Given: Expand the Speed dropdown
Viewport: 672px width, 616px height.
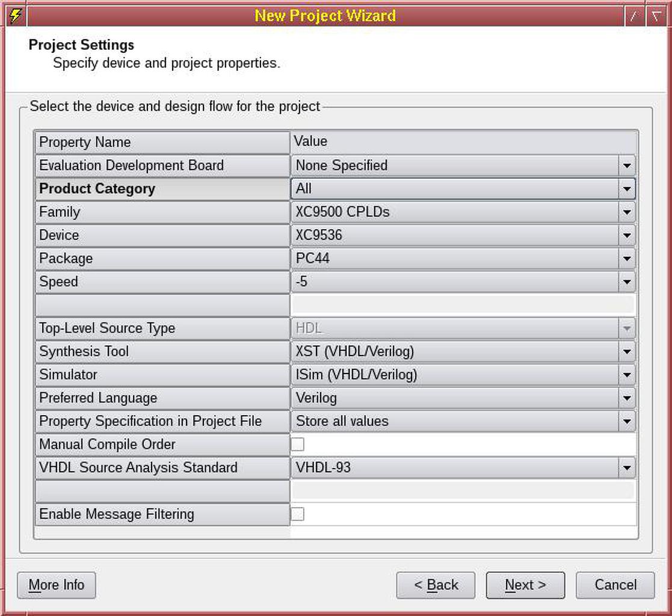Looking at the screenshot, I should pos(626,282).
